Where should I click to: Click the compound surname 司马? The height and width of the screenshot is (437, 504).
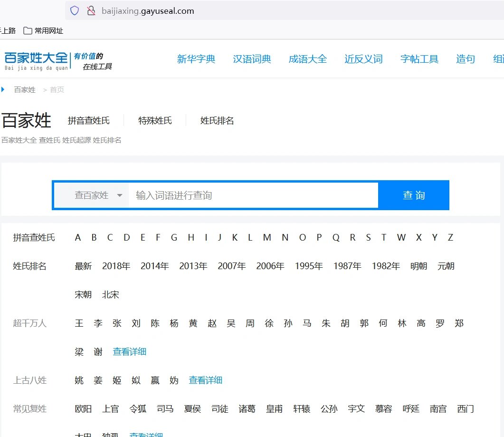(165, 409)
